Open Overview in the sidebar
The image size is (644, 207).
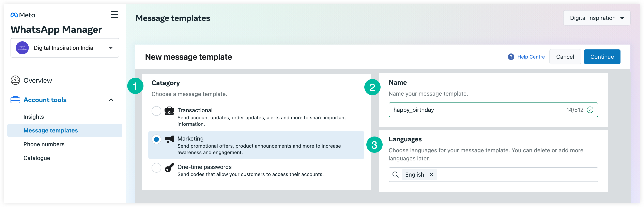click(x=38, y=80)
